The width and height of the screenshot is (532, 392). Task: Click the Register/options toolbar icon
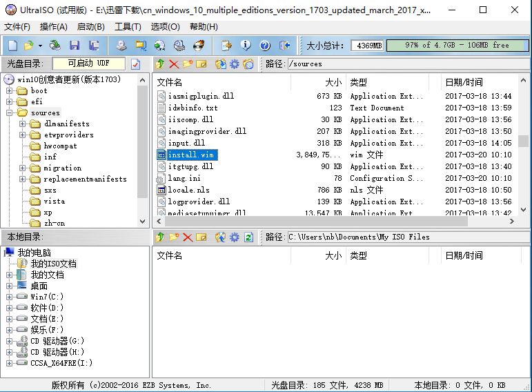(226, 45)
